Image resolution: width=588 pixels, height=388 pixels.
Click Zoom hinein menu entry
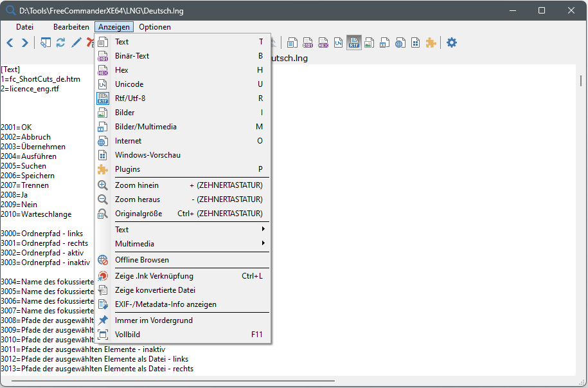point(137,185)
